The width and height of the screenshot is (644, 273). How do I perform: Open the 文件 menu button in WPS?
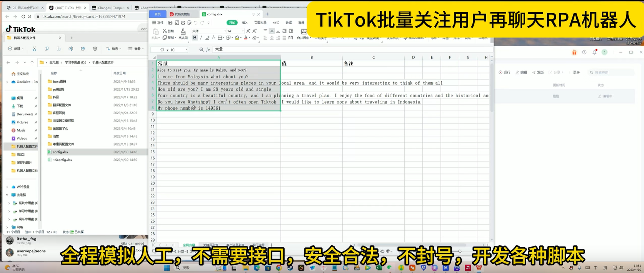[158, 23]
